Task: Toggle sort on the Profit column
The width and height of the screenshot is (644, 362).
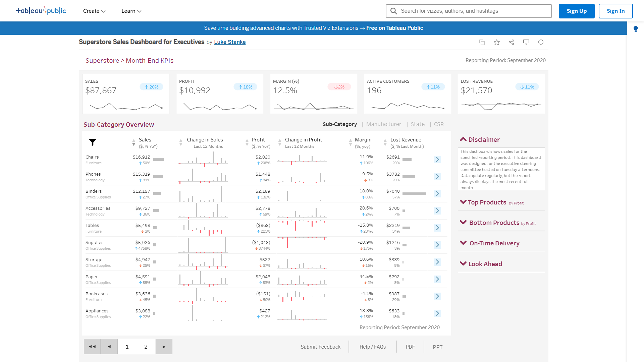Action: [x=246, y=142]
